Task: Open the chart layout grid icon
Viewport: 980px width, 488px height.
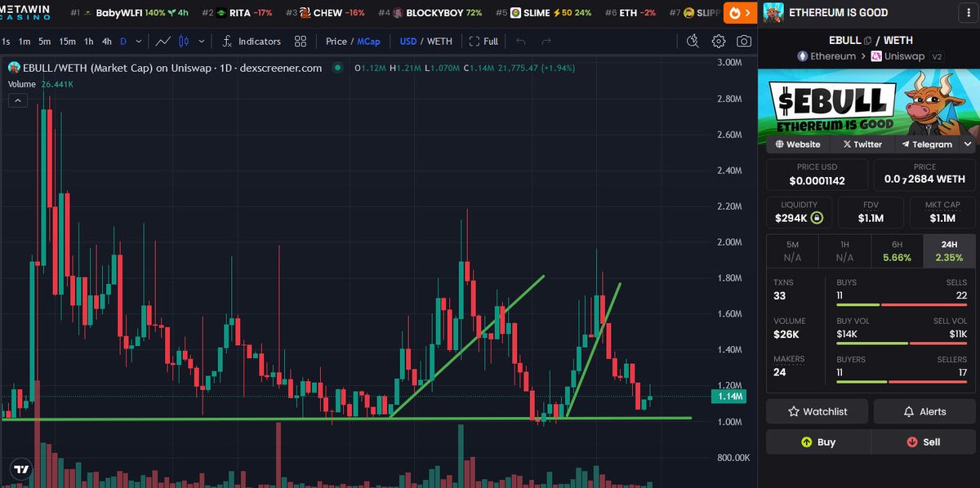Action: [301, 41]
